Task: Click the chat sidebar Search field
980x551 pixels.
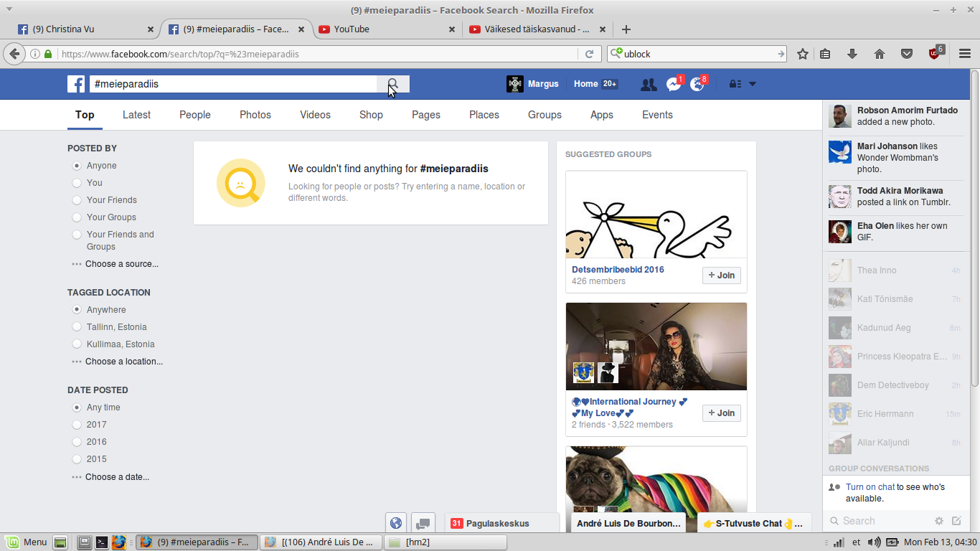Action: click(x=878, y=521)
